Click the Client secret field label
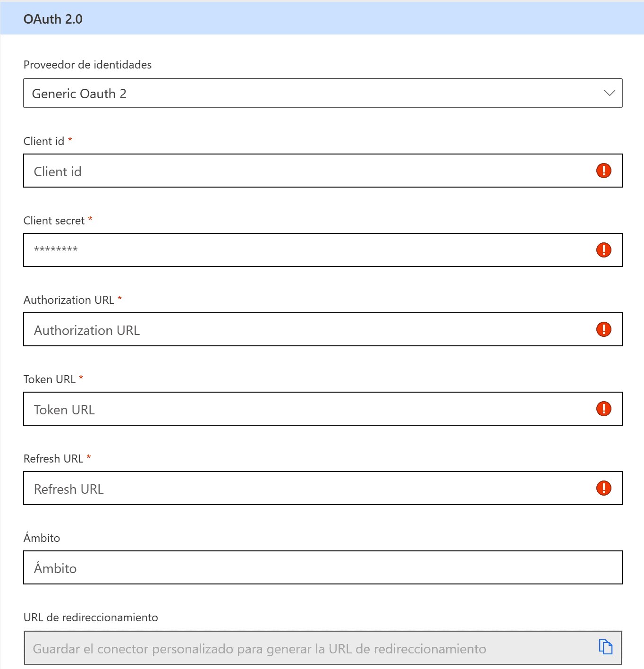Image resolution: width=644 pixels, height=669 pixels. 54,221
